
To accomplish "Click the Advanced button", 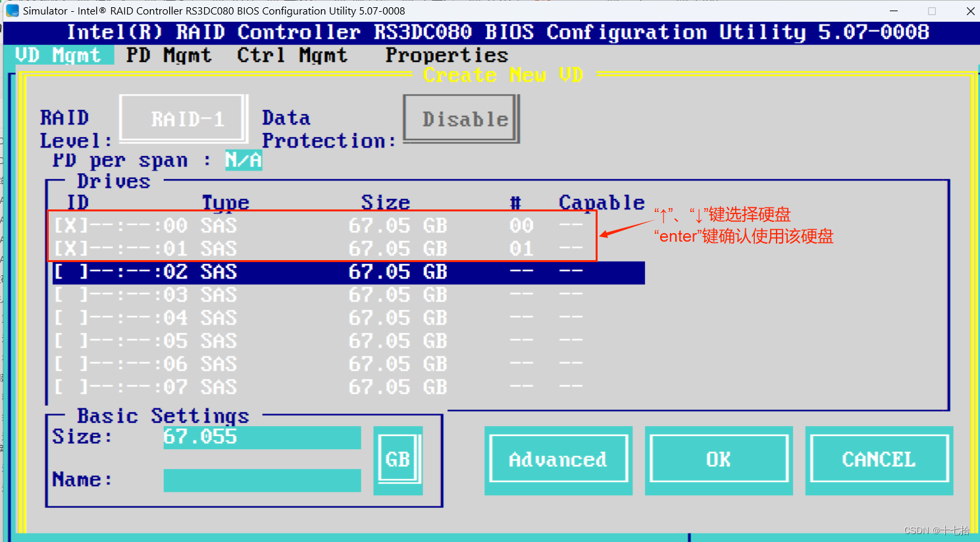I will click(x=558, y=460).
